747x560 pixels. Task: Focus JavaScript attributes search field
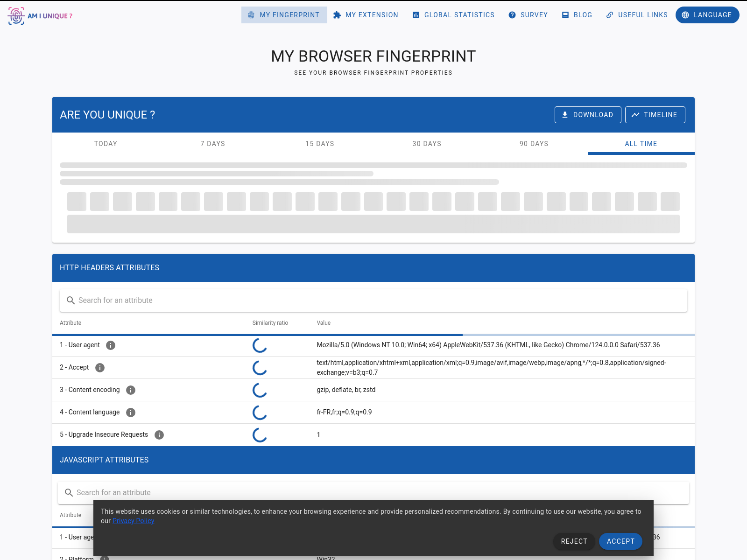coord(373,493)
